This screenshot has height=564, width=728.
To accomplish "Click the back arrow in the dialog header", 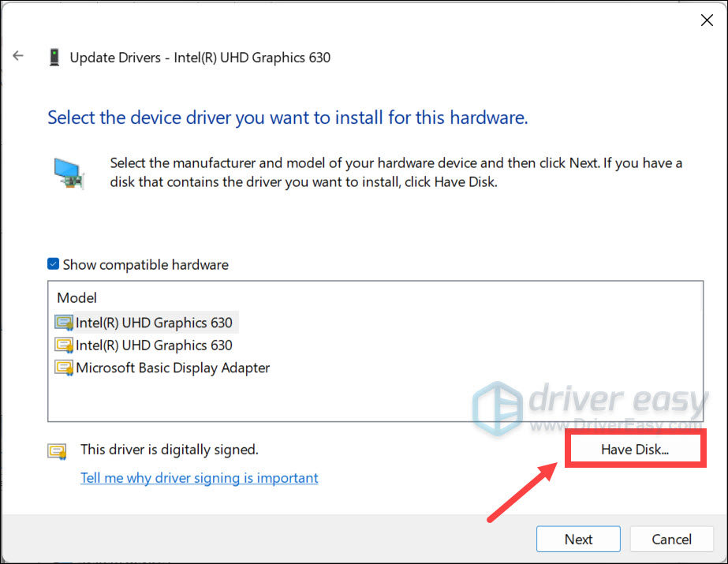I will point(18,56).
